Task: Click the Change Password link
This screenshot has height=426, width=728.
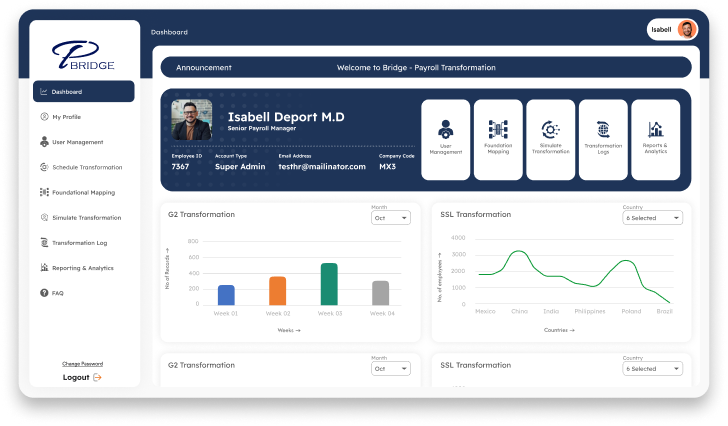Action: [x=82, y=363]
